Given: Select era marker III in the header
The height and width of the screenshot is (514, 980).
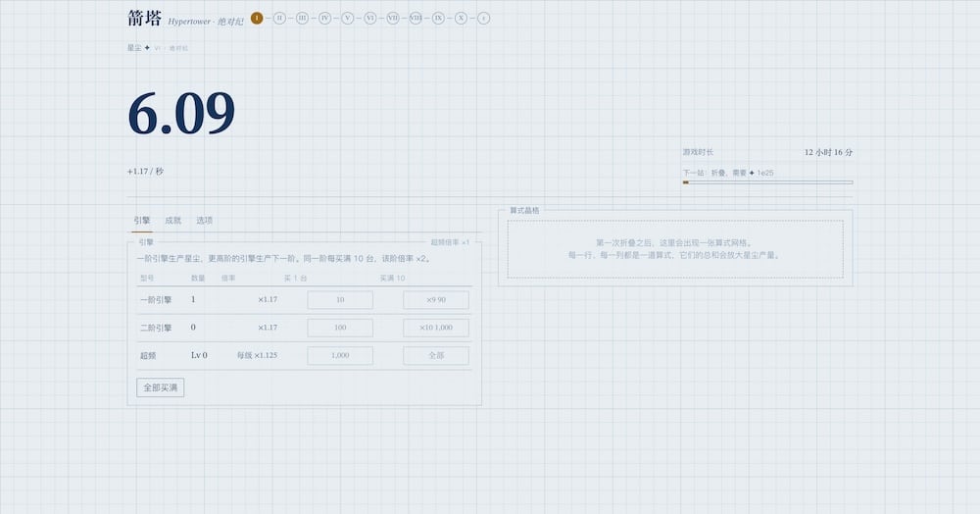Looking at the screenshot, I should point(302,18).
